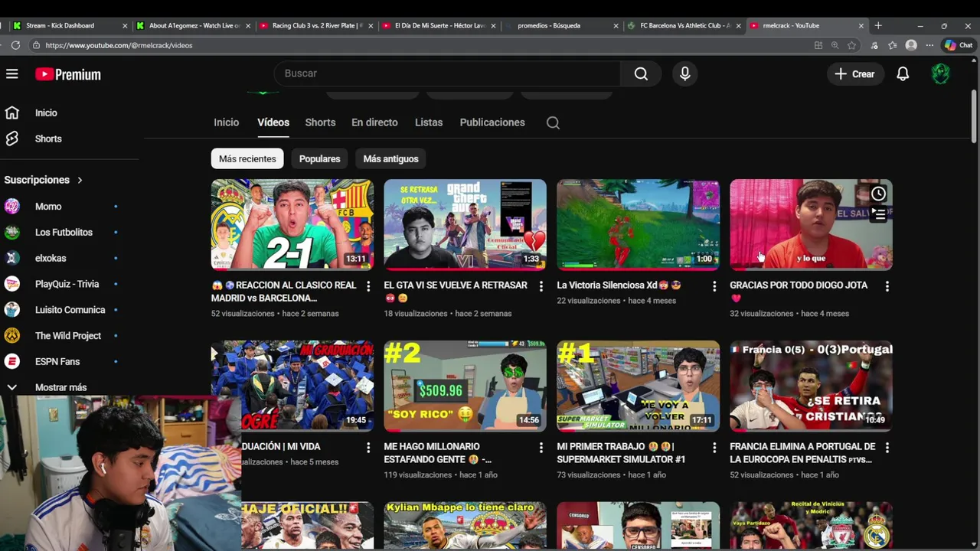The image size is (980, 551).
Task: Click the browser address bar URL
Action: click(x=119, y=45)
